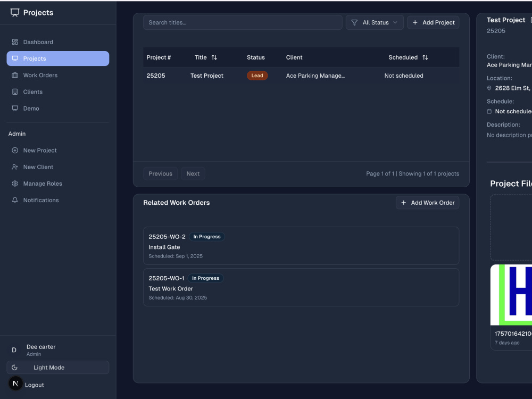Select project number 25205 cell
Viewport: 532px width, 399px height.
pos(156,76)
